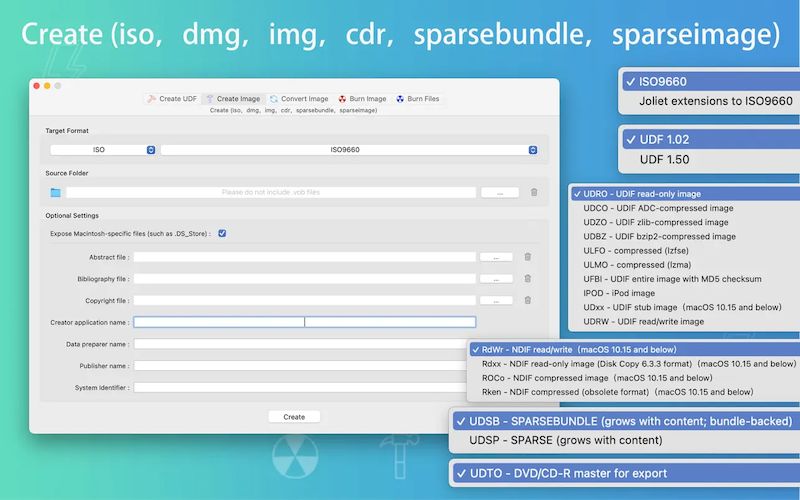Go to the Burn Image tab

(362, 99)
